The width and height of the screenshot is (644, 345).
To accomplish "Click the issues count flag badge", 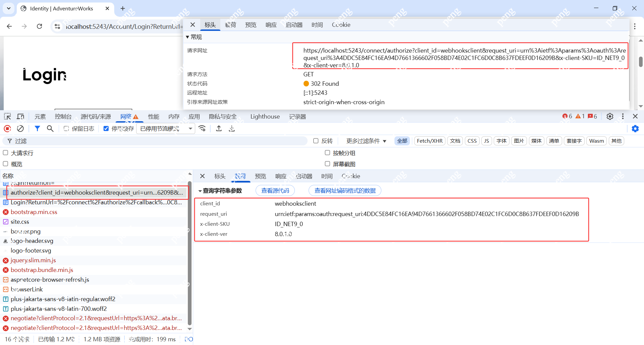I will 592,116.
